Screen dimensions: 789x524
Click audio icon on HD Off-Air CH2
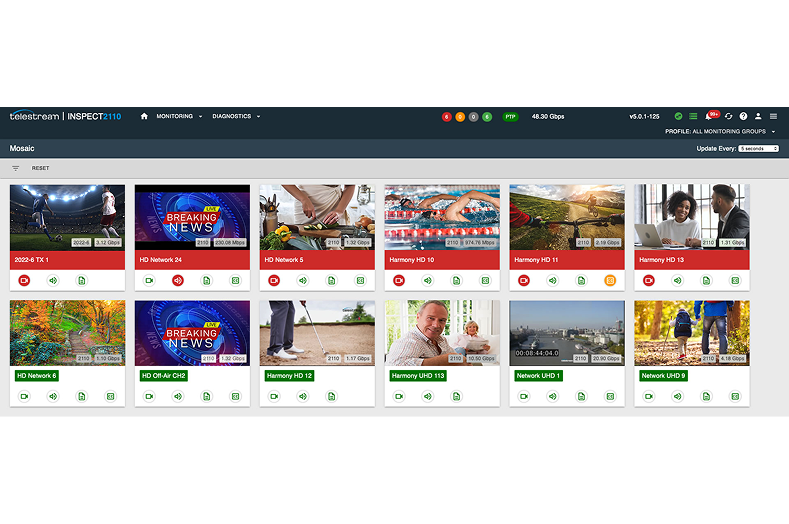coord(178,396)
